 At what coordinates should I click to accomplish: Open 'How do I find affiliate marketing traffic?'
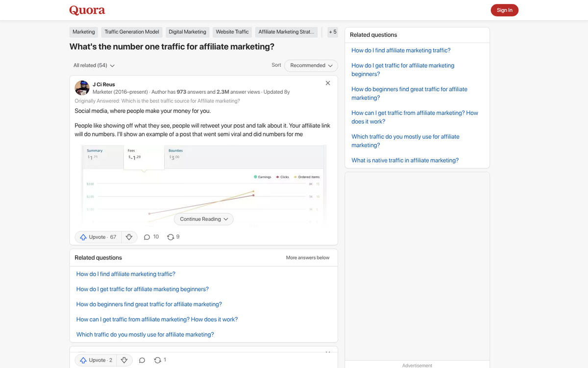[x=401, y=50]
